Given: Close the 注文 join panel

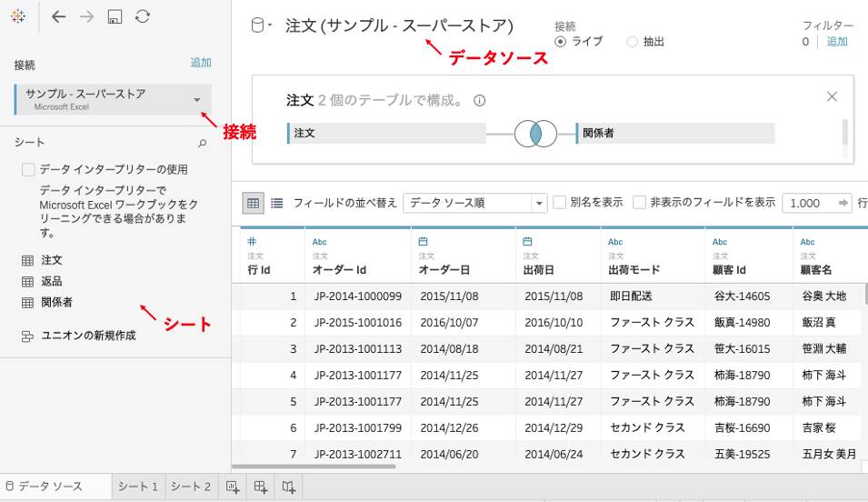Looking at the screenshot, I should [832, 96].
